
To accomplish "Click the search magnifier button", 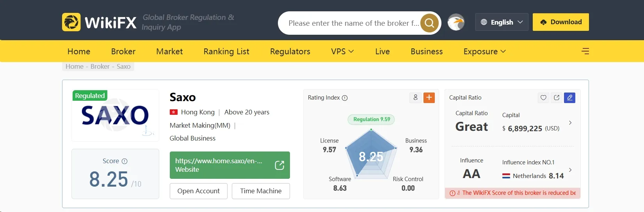I will [x=429, y=23].
